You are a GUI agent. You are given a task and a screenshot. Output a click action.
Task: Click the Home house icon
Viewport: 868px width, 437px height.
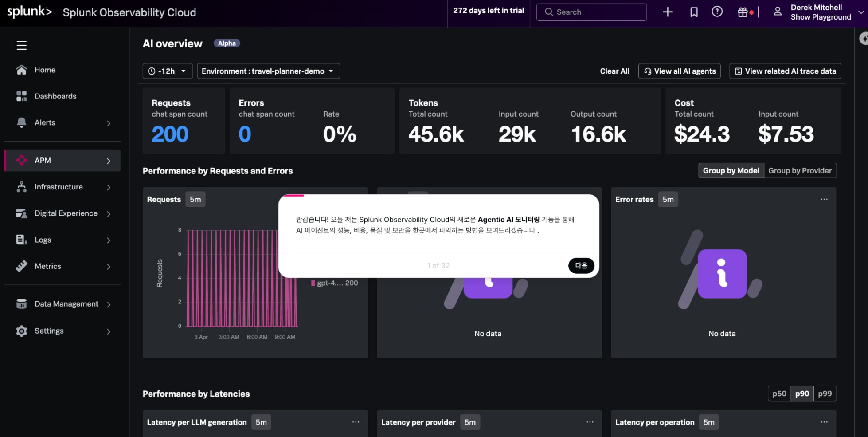(x=21, y=70)
